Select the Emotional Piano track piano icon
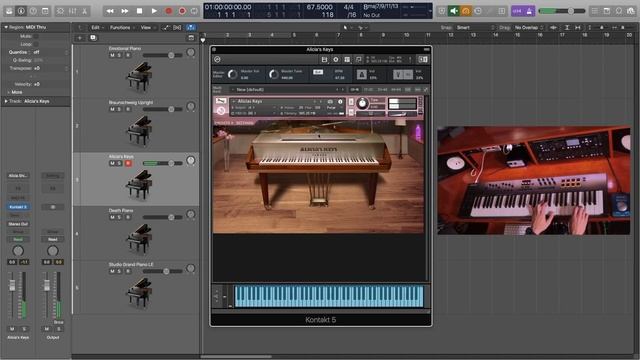The height and width of the screenshot is (360, 640). 139,76
